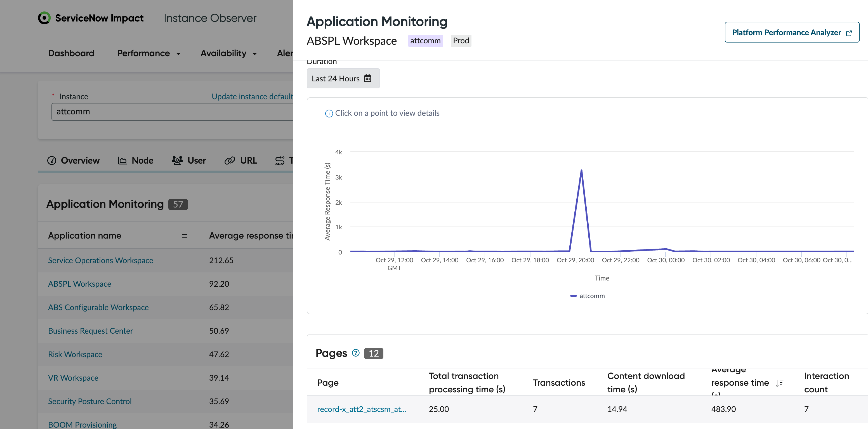868x429 pixels.
Task: Switch to the Overview tab
Action: (x=74, y=161)
